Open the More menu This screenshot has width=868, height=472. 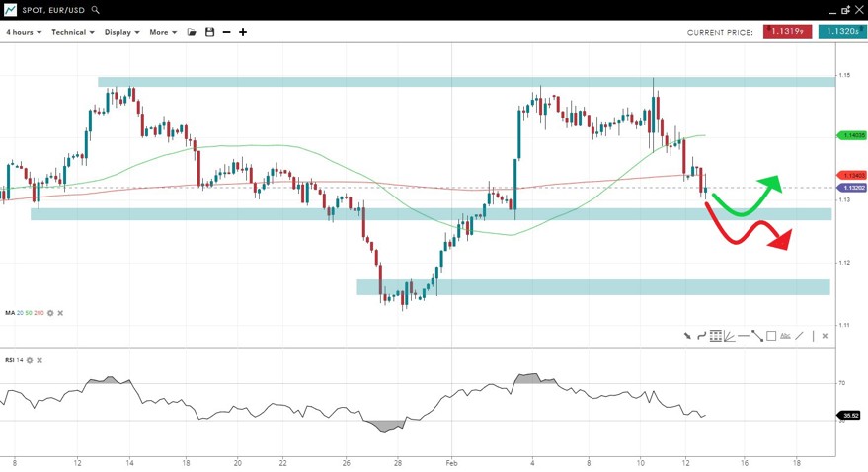click(163, 32)
